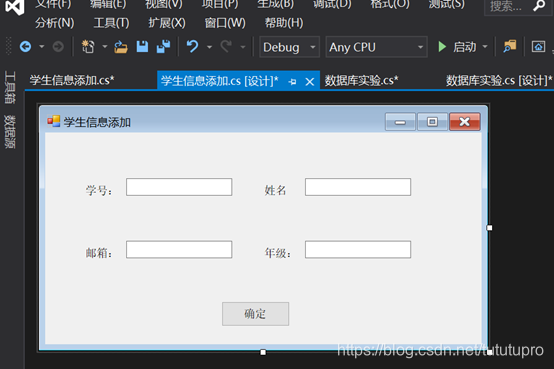The image size is (554, 369).
Task: Click the 学号 text box
Action: [179, 187]
